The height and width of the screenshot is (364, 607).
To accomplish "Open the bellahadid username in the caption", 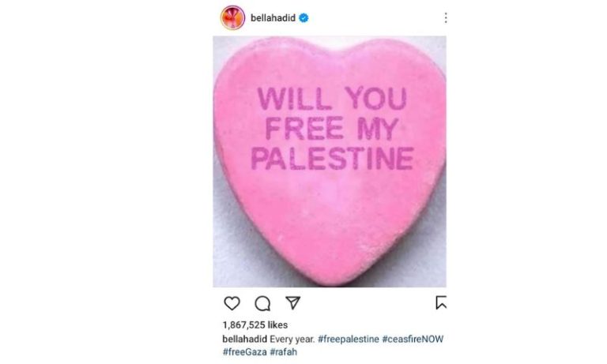I will 245,340.
